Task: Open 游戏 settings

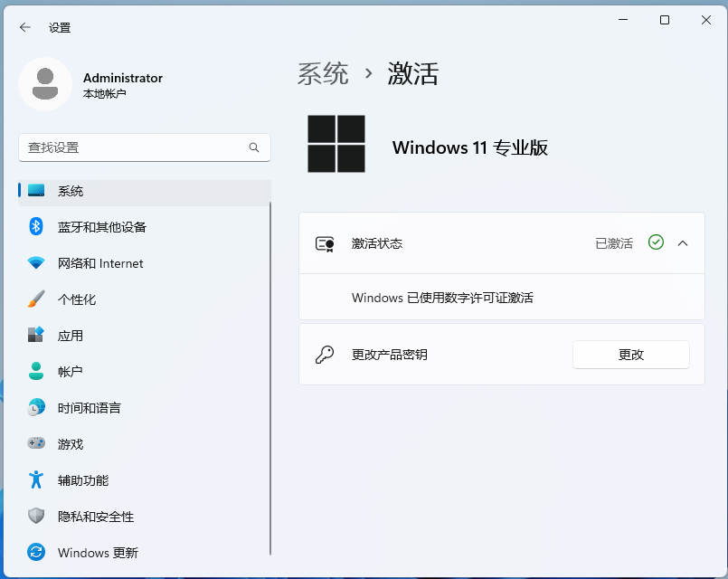Action: 145,444
